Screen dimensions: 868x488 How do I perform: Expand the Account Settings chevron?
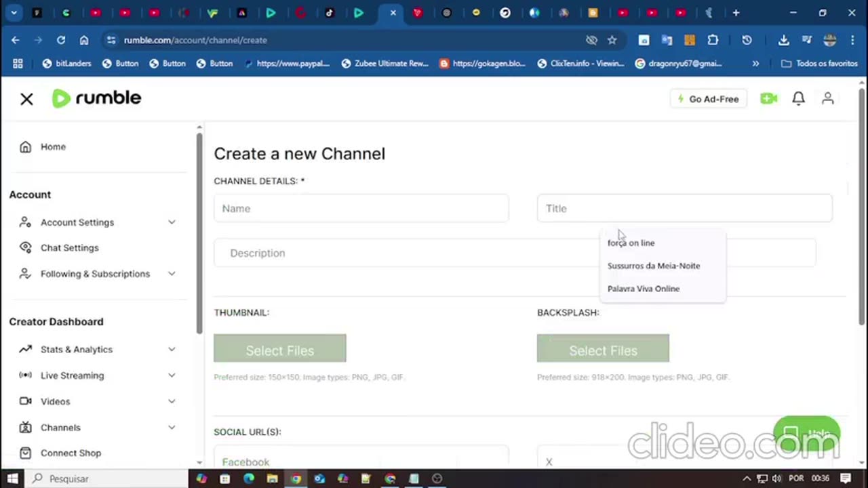click(x=172, y=222)
